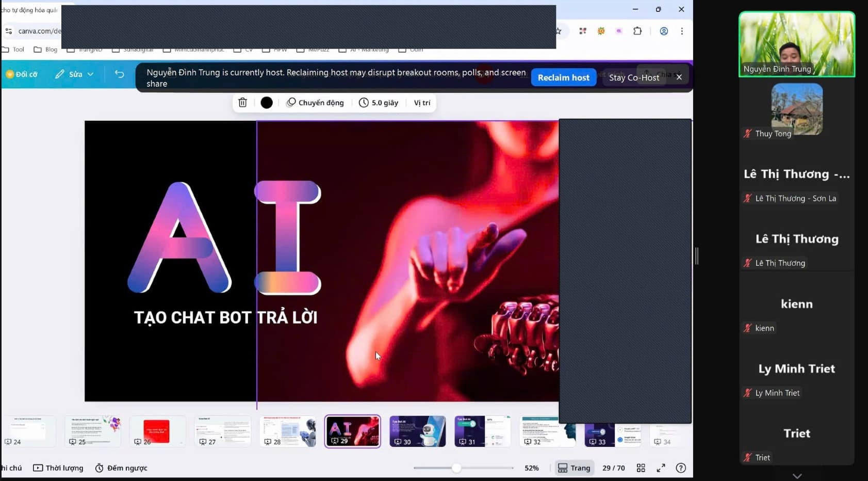Select slide thumbnail 30
Image resolution: width=868 pixels, height=481 pixels.
(417, 431)
